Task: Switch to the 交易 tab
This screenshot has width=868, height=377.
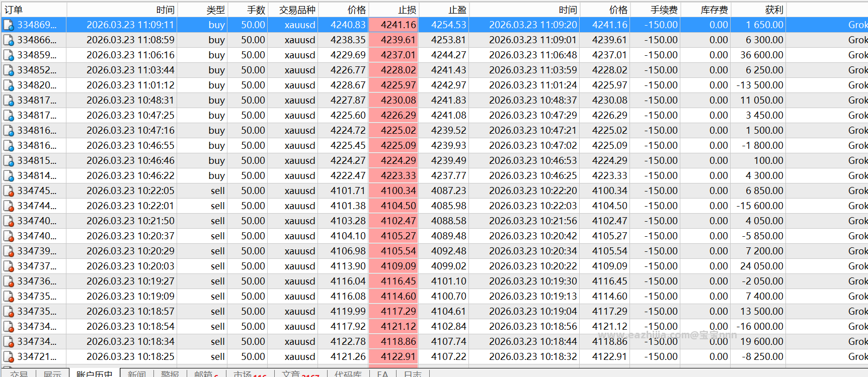Action: coord(19,373)
